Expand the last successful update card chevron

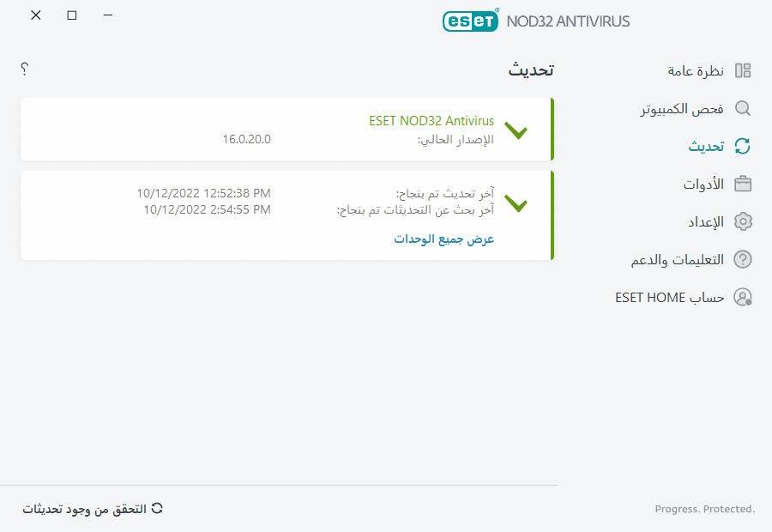click(516, 203)
